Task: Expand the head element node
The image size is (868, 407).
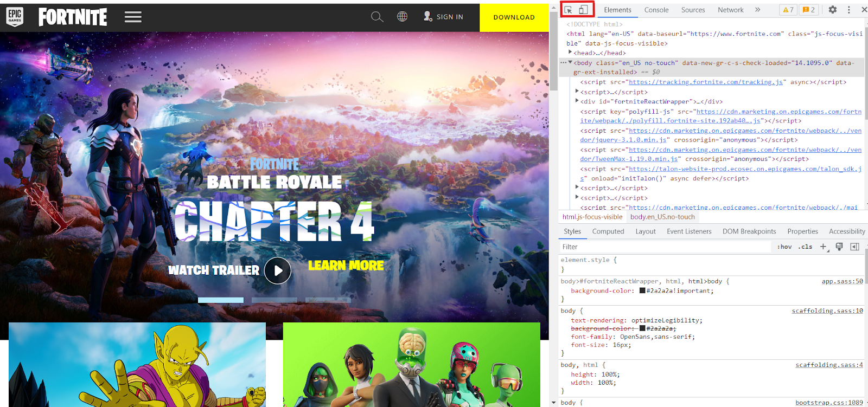Action: click(x=570, y=52)
